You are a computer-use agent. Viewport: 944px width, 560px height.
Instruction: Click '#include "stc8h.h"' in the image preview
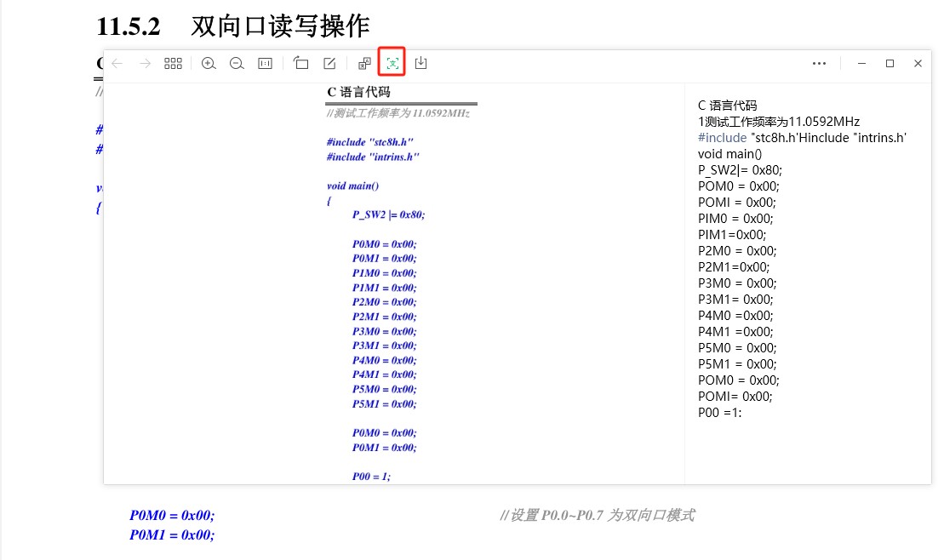click(x=370, y=142)
